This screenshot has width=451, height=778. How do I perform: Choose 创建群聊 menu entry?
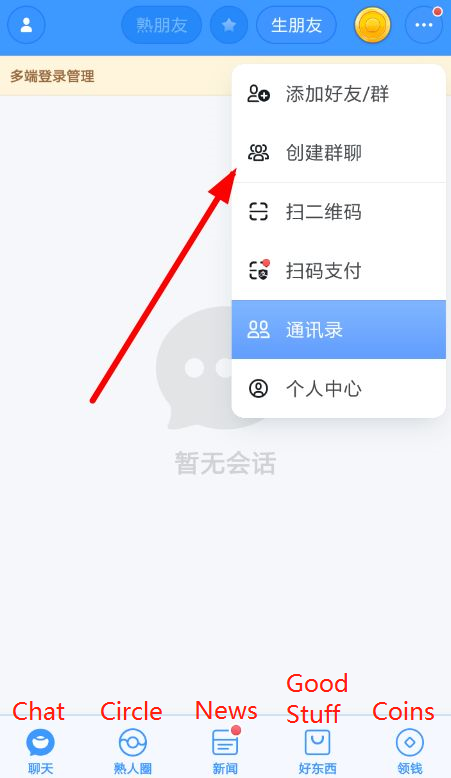pyautogui.click(x=338, y=153)
